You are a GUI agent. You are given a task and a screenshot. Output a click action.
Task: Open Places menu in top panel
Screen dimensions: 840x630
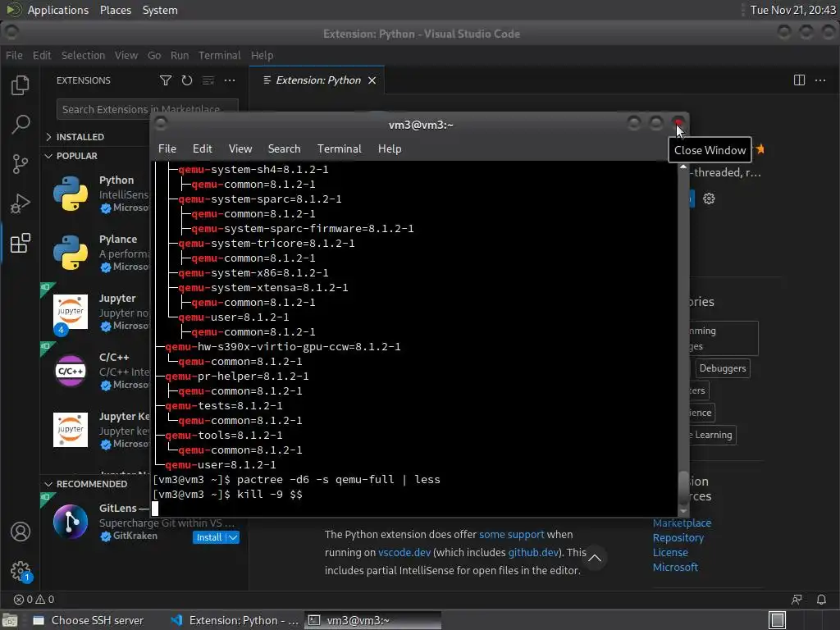coord(115,10)
